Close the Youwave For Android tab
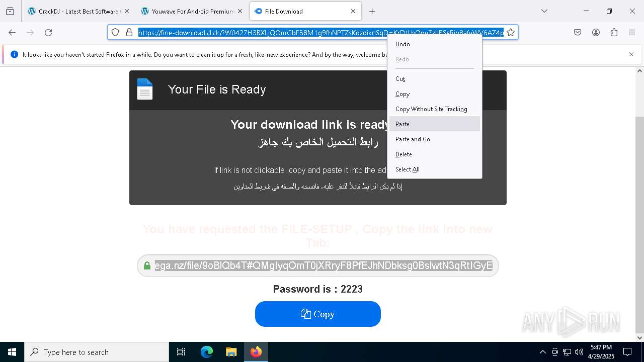The width and height of the screenshot is (644, 362). pyautogui.click(x=239, y=11)
